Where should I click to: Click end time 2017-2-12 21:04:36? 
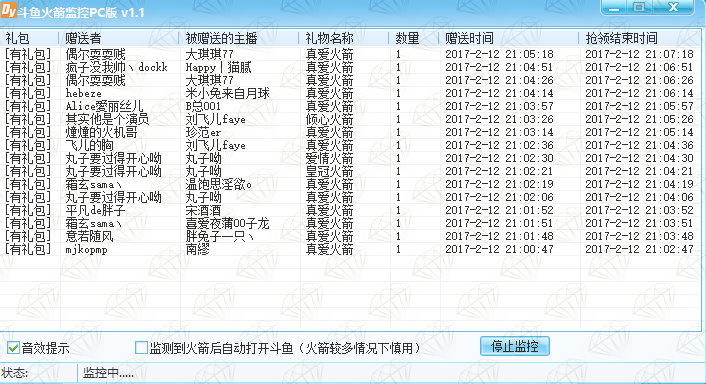point(639,145)
